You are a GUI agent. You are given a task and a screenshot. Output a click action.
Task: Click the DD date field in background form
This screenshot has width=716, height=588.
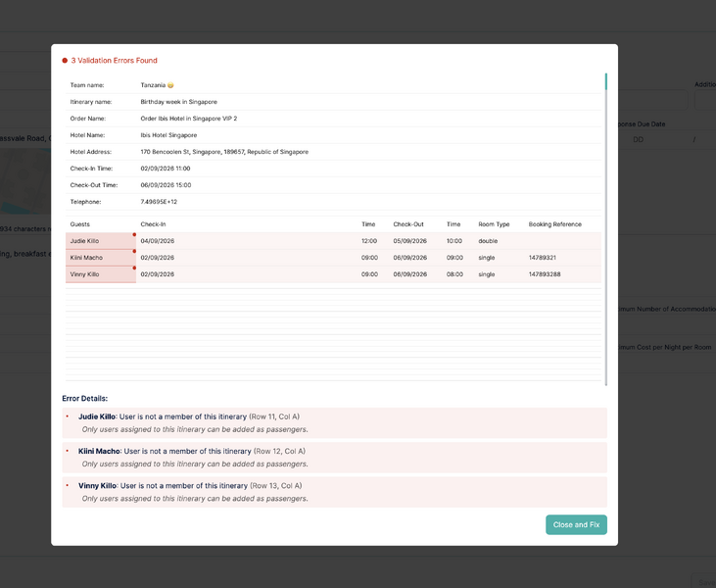tap(638, 140)
